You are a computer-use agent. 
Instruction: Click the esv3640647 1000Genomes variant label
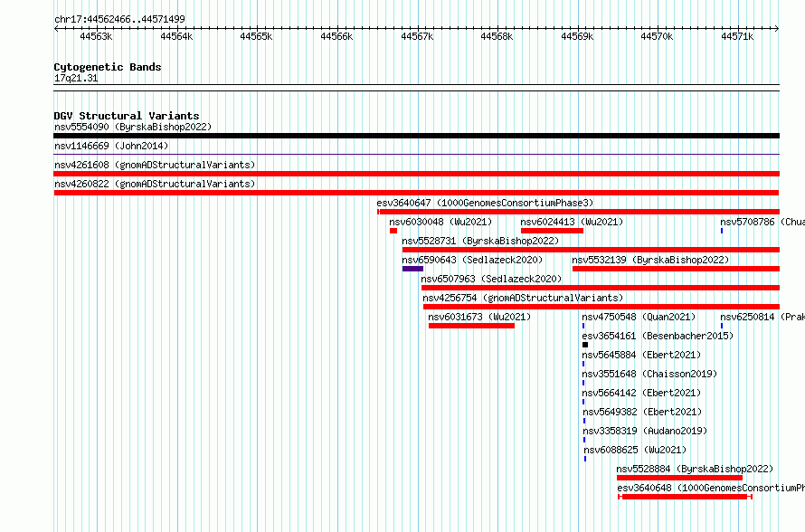tap(485, 203)
